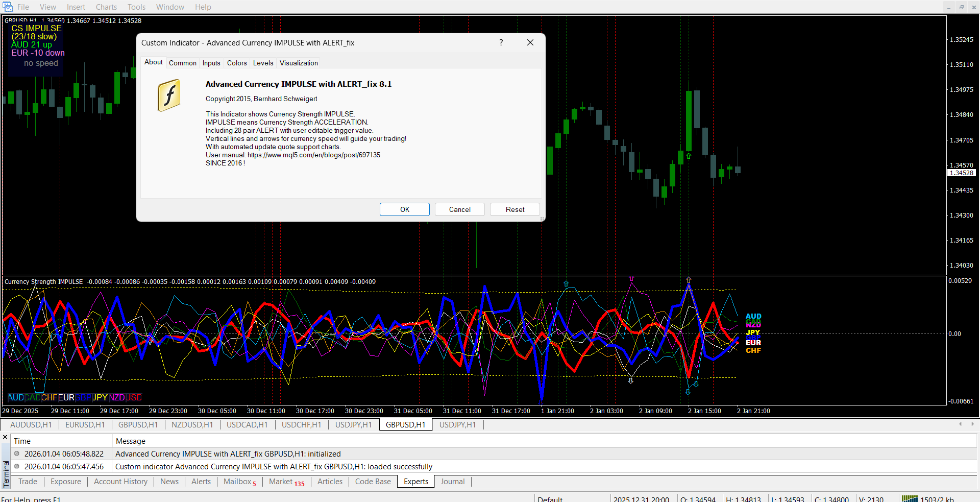
Task: Open the Charts menu
Action: coord(106,7)
